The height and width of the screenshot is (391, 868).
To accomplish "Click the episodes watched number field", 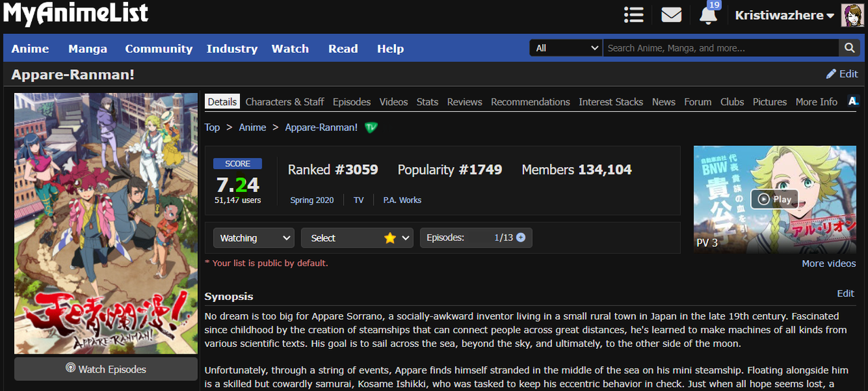I will pos(485,238).
